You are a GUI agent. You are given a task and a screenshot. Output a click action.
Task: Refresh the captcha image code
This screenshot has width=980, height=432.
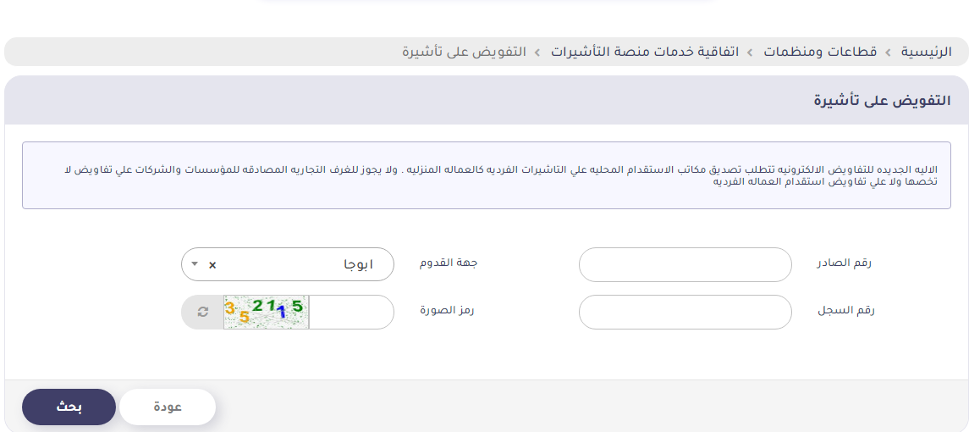(202, 312)
